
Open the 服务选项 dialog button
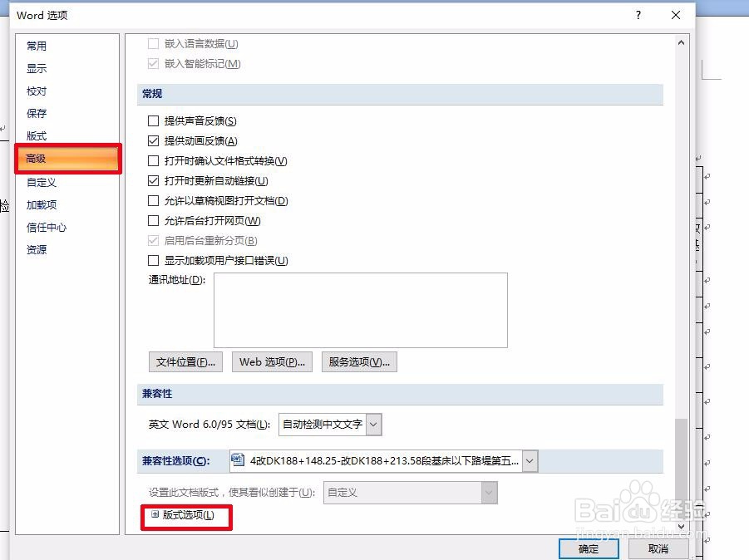[x=359, y=362]
